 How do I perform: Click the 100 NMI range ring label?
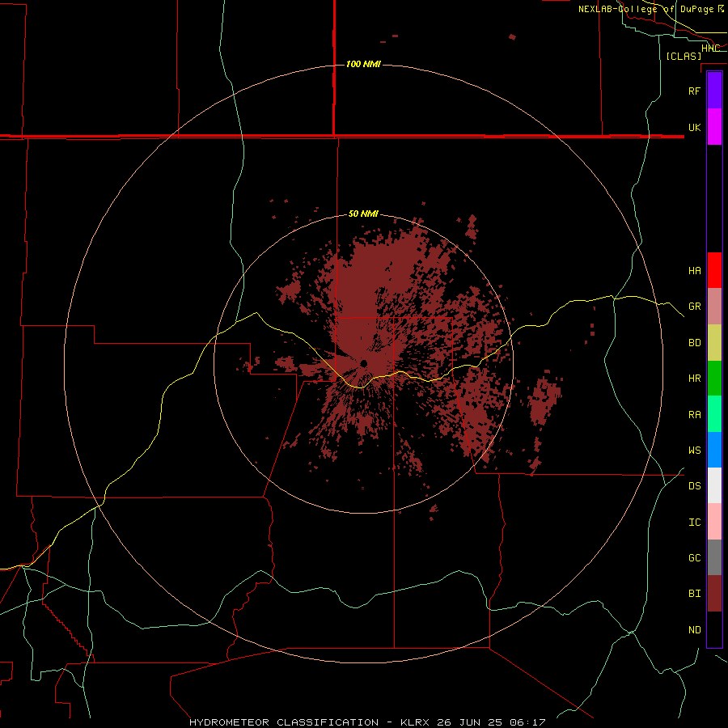363,64
